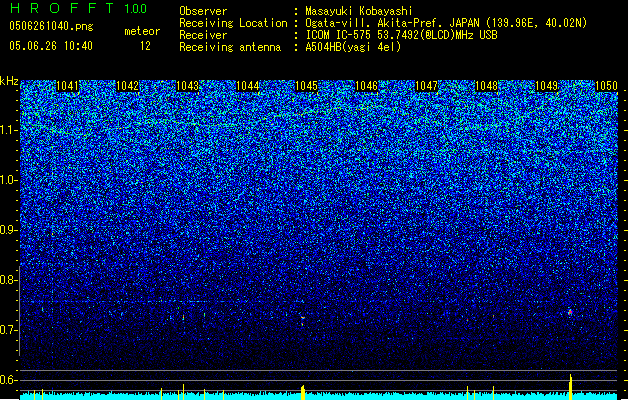Click the 0.8 kHz frequency axis label

tap(9, 280)
